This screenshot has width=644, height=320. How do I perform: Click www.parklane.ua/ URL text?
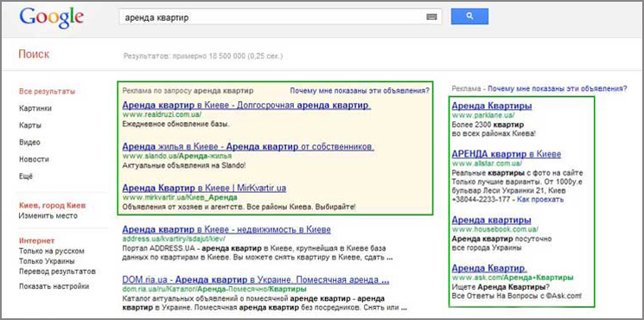pyautogui.click(x=483, y=115)
